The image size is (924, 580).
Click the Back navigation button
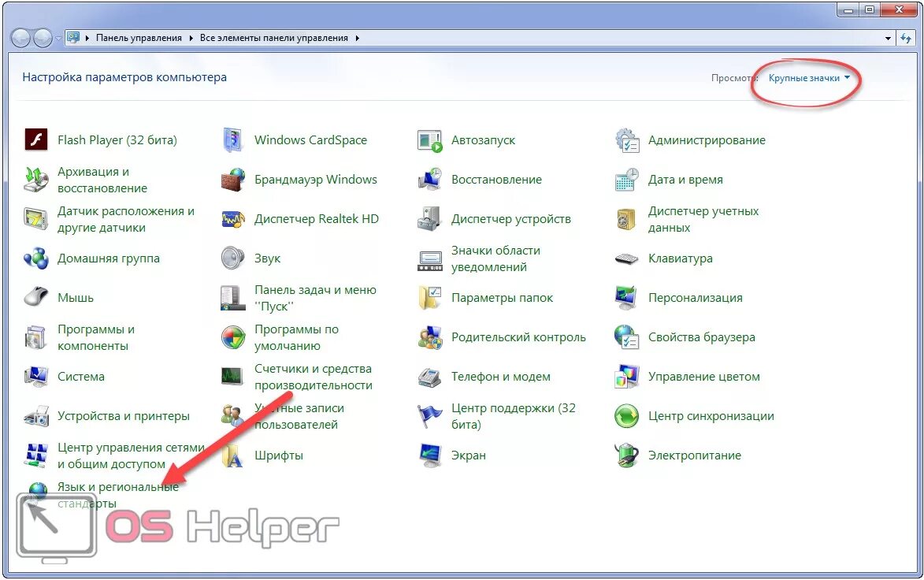[20, 39]
